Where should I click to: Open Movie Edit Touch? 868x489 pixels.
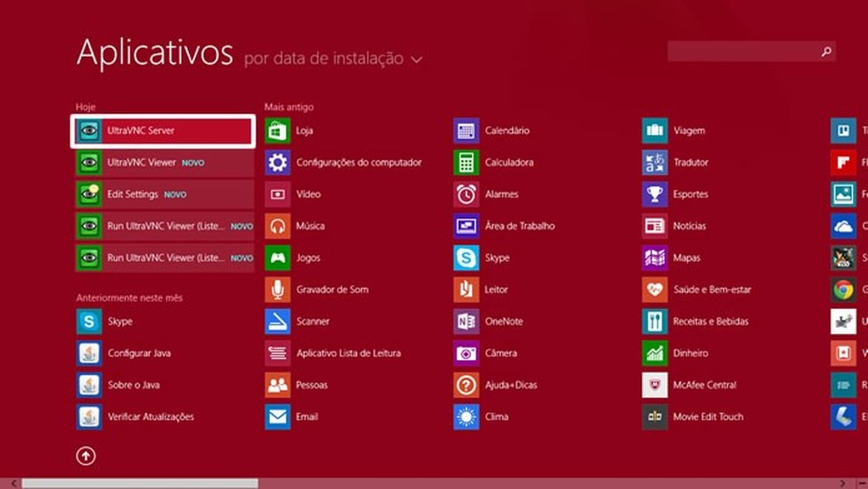[693, 417]
